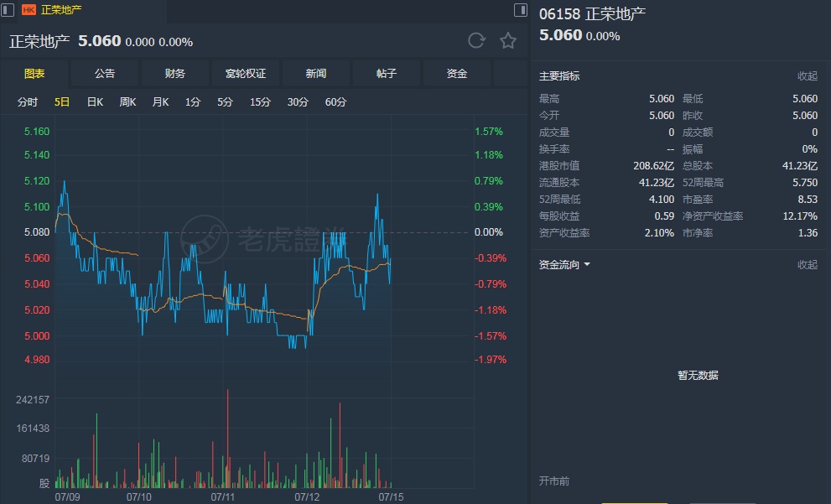
Task: Open the 资金流向 dropdown arrow
Action: coord(587,264)
